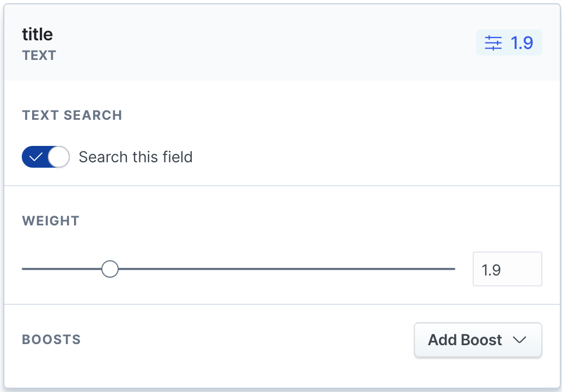Focus the weight input showing 1.9
The width and height of the screenshot is (562, 392).
(x=507, y=269)
